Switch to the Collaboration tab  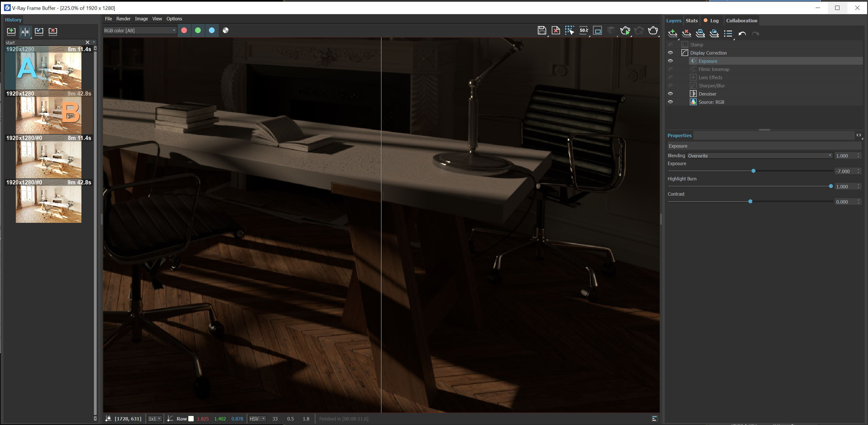[742, 21]
